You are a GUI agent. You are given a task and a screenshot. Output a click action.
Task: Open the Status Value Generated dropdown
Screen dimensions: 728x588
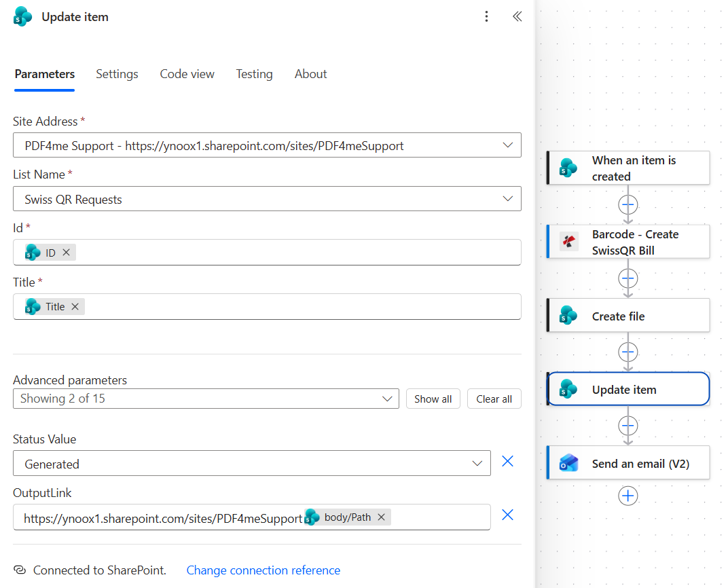252,463
